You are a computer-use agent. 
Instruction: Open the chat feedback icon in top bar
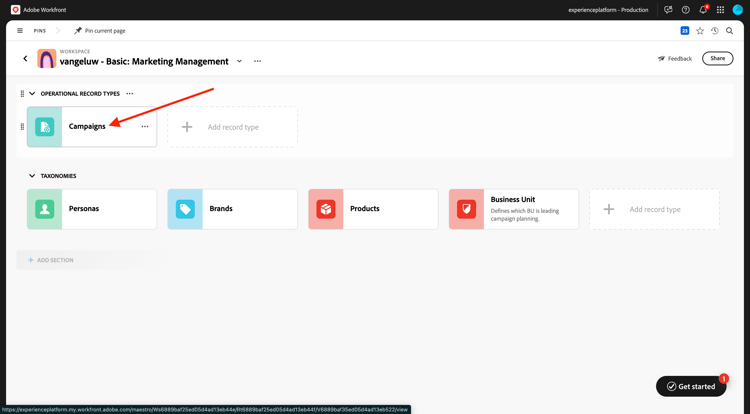(x=668, y=10)
